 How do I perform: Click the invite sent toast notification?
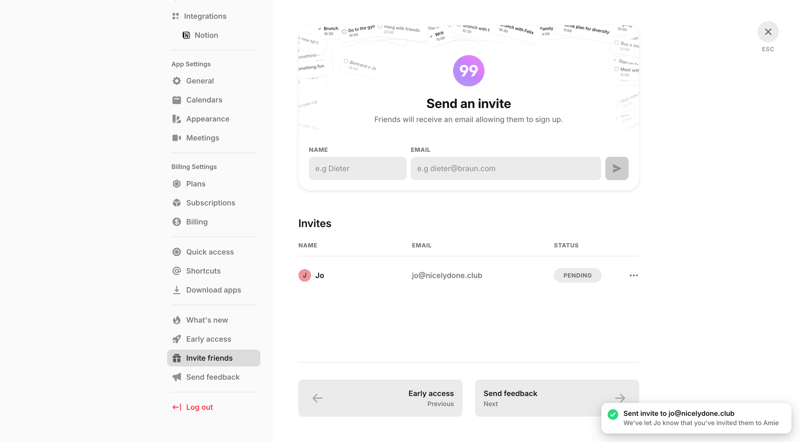696,419
